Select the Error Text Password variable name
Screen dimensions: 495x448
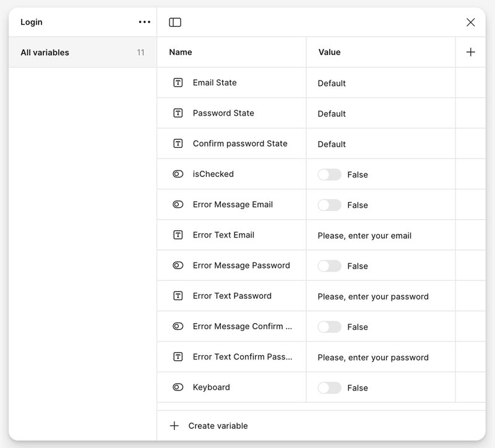tap(232, 296)
